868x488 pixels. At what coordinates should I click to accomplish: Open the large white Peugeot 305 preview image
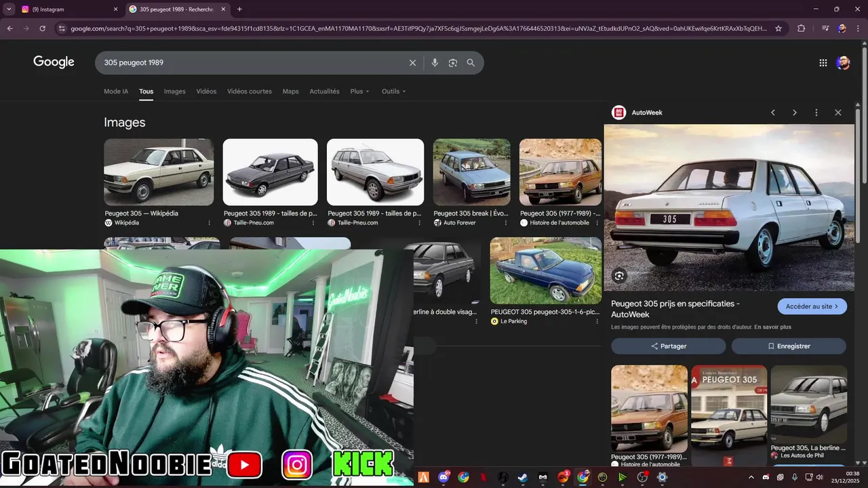(x=729, y=207)
